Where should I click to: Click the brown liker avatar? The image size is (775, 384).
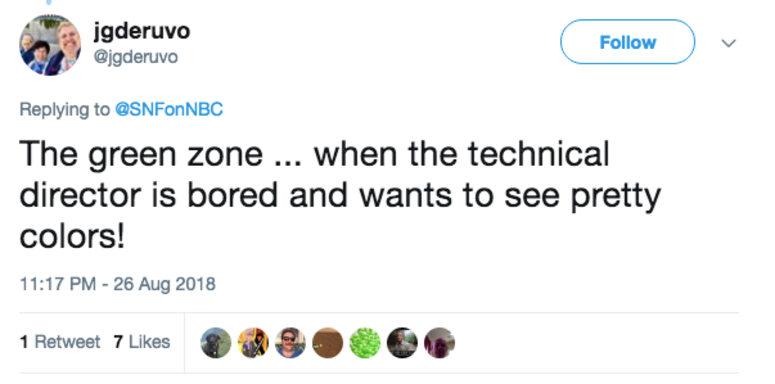pyautogui.click(x=328, y=342)
